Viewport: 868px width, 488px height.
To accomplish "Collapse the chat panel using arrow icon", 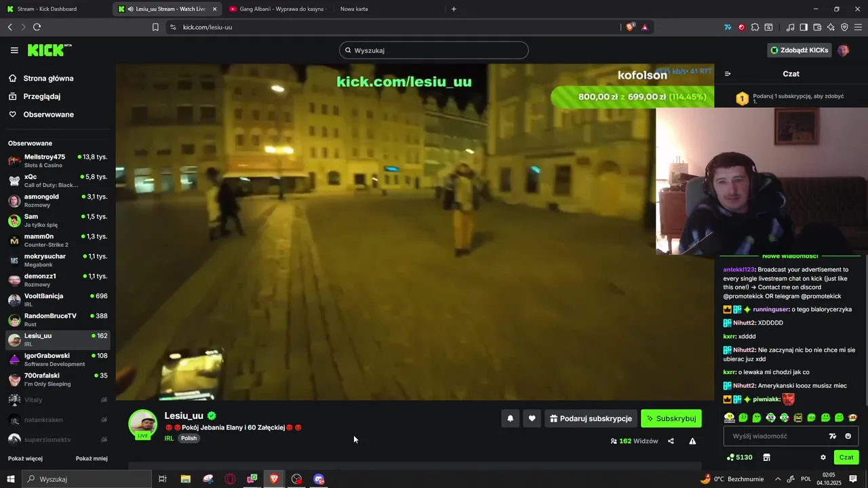I will [728, 74].
